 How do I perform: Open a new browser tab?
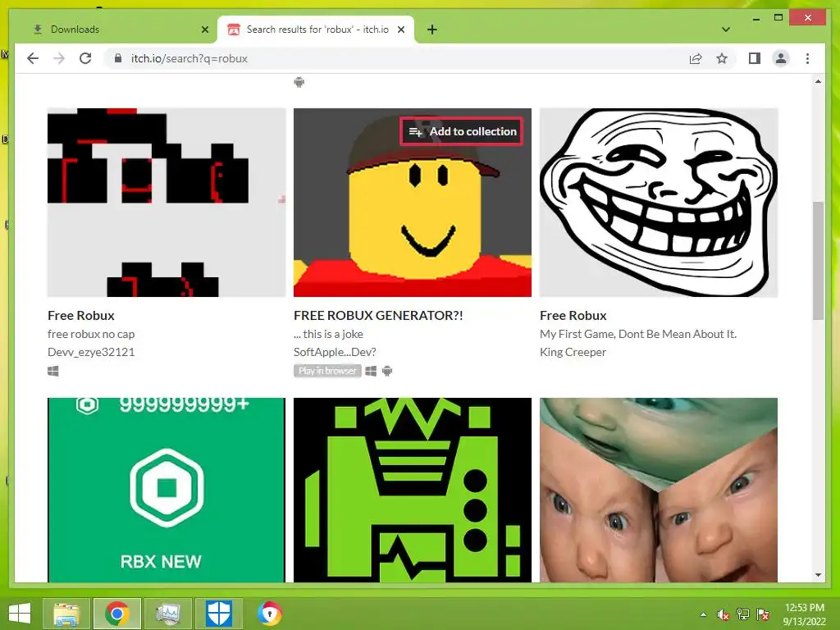[432, 30]
